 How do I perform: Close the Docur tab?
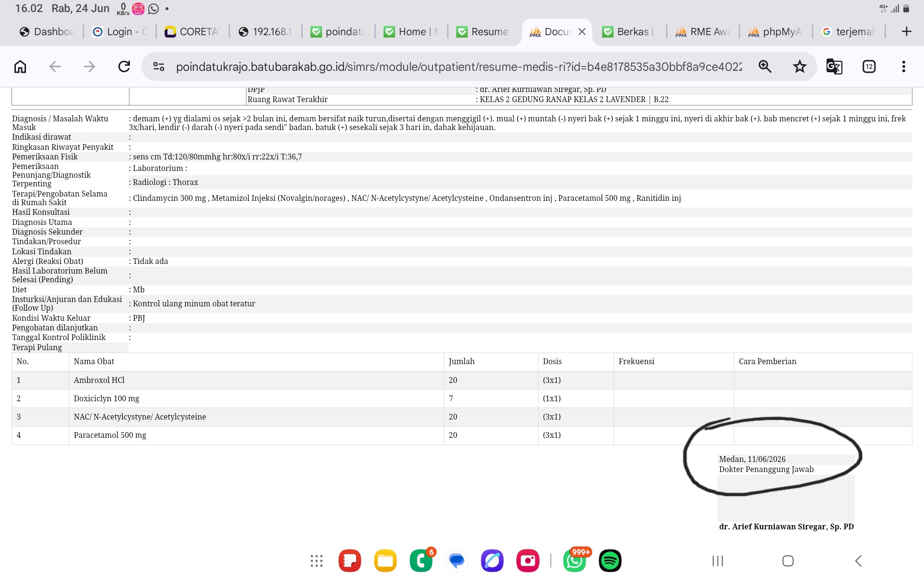(x=582, y=32)
